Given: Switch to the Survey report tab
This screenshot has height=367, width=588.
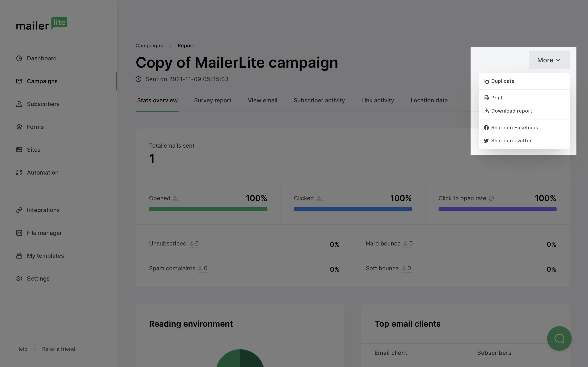Looking at the screenshot, I should point(213,101).
